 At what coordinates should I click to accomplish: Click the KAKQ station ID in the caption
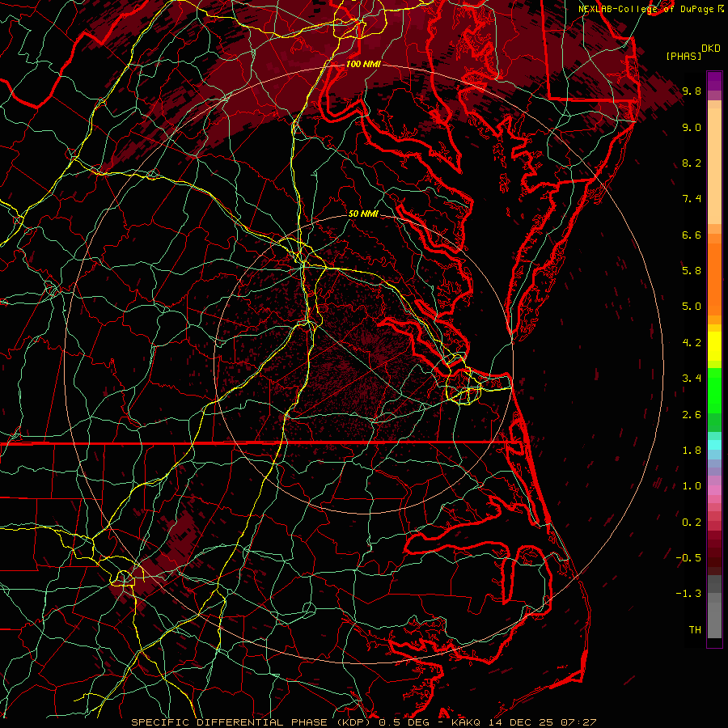point(467,722)
